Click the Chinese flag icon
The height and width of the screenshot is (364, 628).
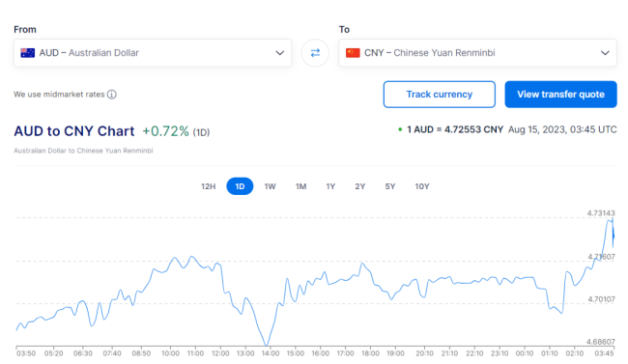click(353, 53)
